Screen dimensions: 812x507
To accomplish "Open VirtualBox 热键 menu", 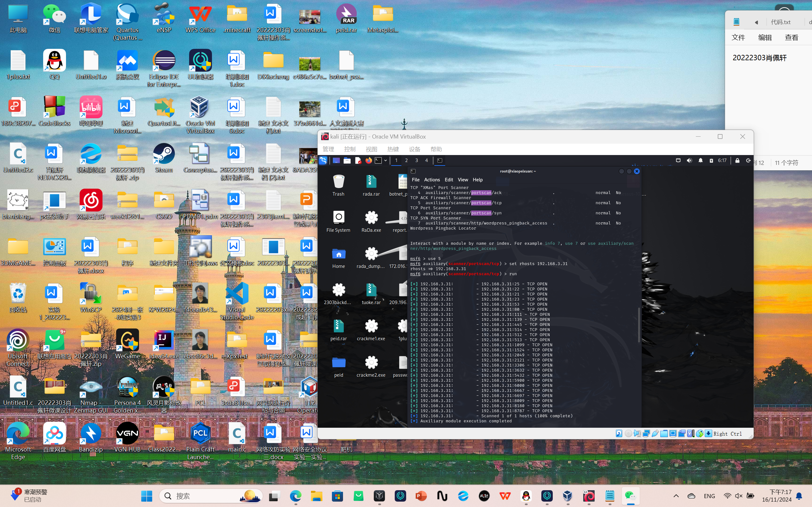I will pyautogui.click(x=393, y=149).
